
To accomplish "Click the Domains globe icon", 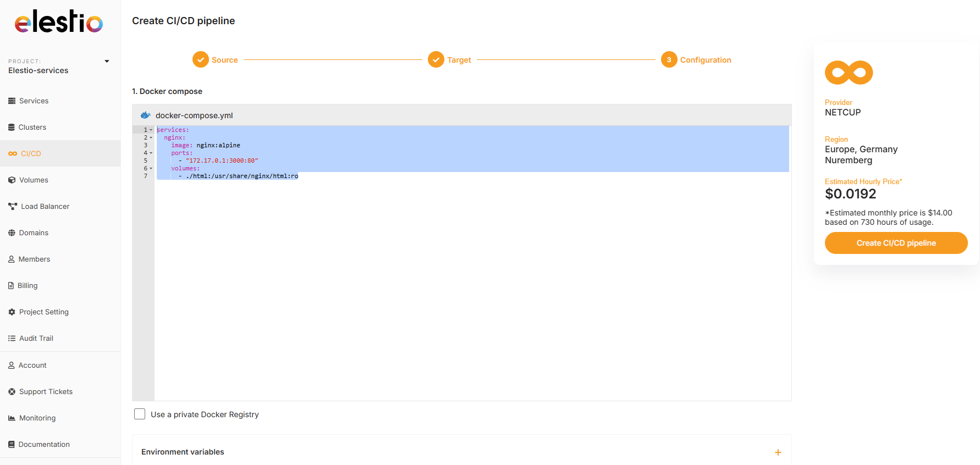I will [12, 233].
